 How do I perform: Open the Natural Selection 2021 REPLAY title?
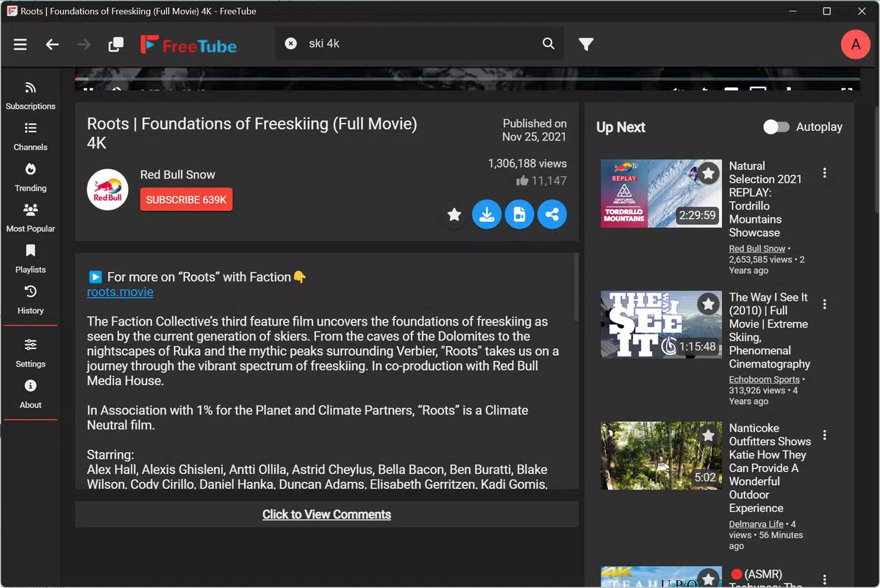pyautogui.click(x=765, y=199)
